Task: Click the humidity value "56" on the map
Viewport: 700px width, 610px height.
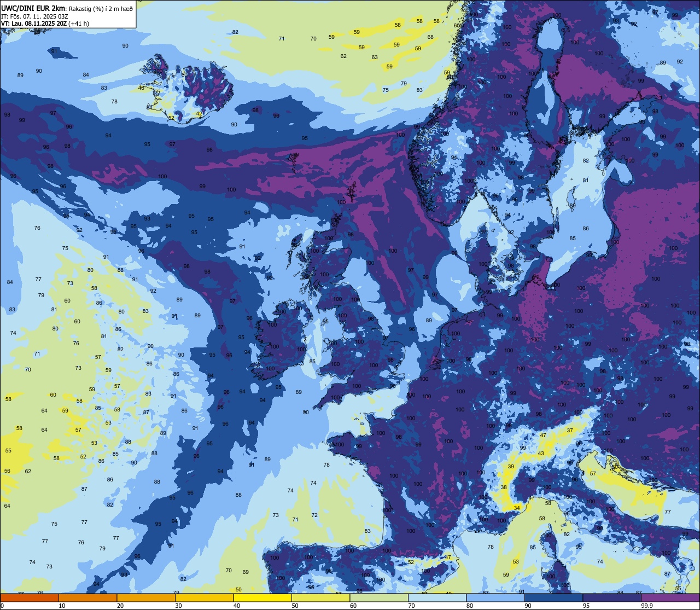Action: click(7, 471)
